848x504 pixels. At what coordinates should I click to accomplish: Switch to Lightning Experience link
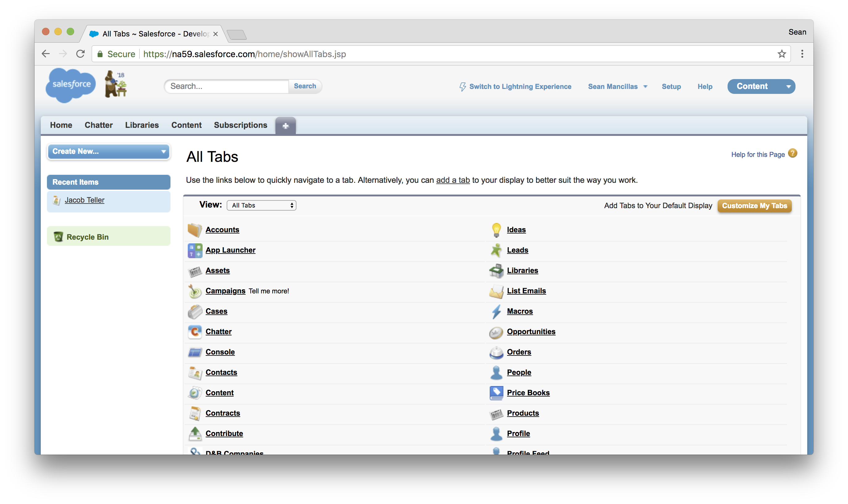[x=515, y=86]
